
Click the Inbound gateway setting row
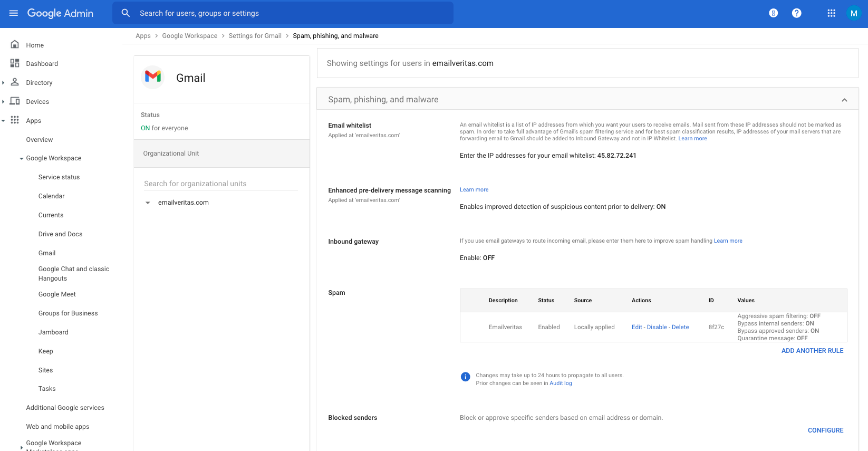tap(587, 250)
